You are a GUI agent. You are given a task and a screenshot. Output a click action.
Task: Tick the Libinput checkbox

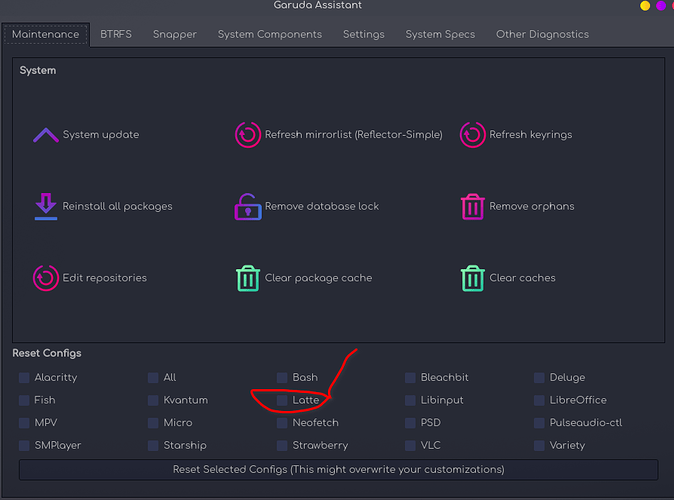point(410,400)
